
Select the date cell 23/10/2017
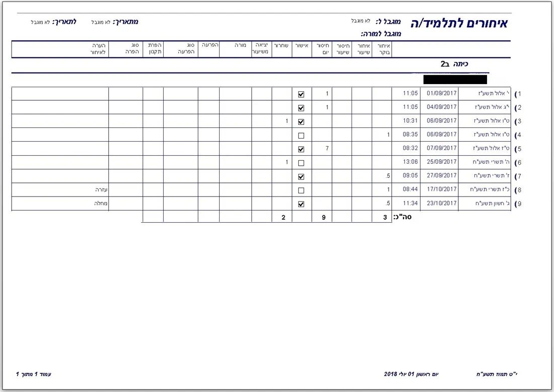point(442,203)
